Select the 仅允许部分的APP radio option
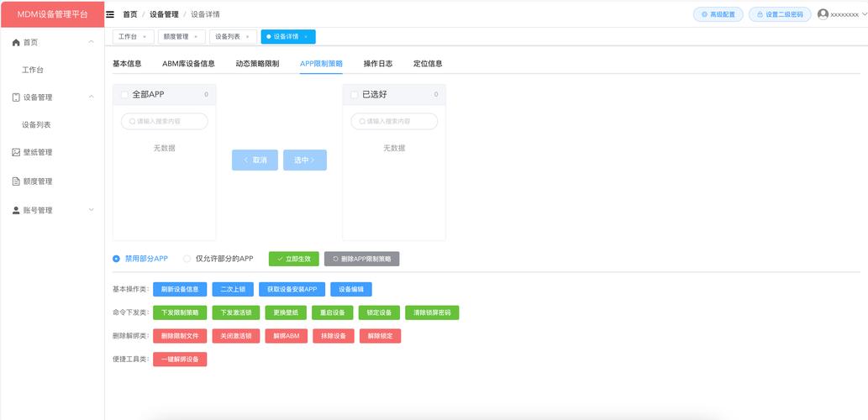This screenshot has height=420, width=868. (x=187, y=259)
